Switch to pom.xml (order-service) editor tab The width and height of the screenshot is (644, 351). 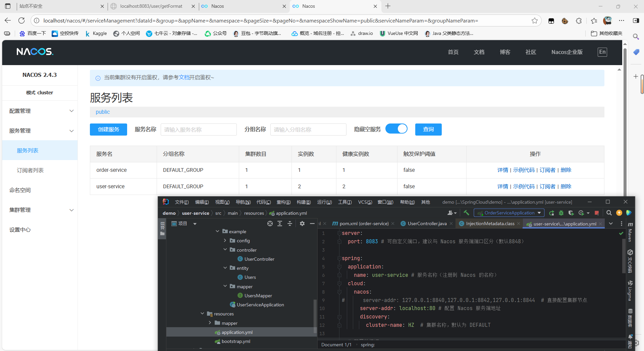click(364, 223)
